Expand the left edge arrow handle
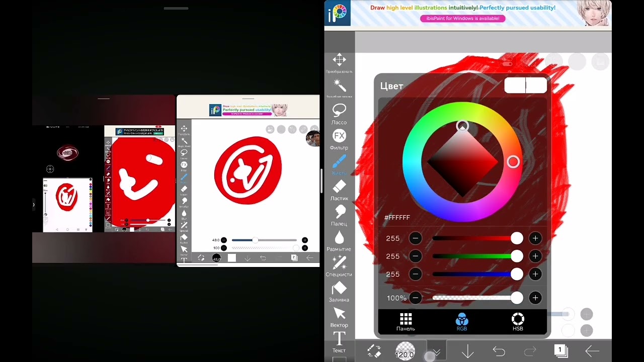This screenshot has height=362, width=644. [x=34, y=205]
